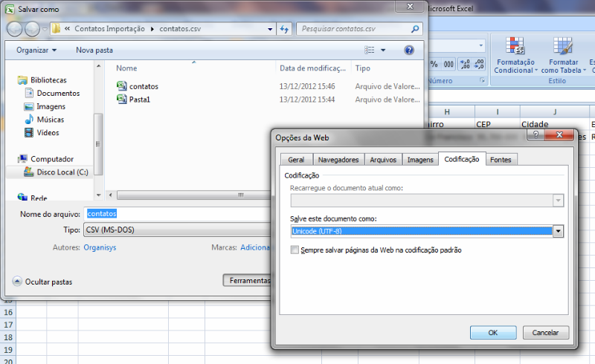
Task: Switch to the Arquivos tab
Action: (x=383, y=160)
